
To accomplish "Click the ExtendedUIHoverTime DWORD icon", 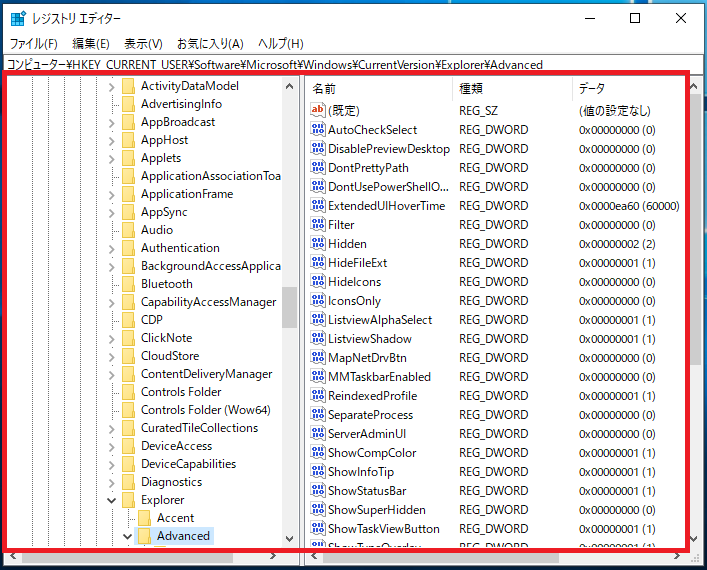I will pyautogui.click(x=317, y=205).
